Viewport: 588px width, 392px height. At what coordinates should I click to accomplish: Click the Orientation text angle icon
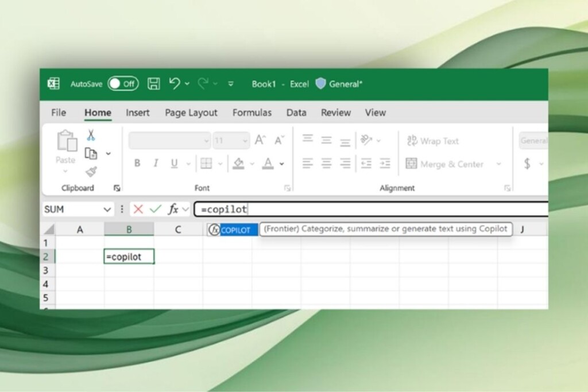366,140
